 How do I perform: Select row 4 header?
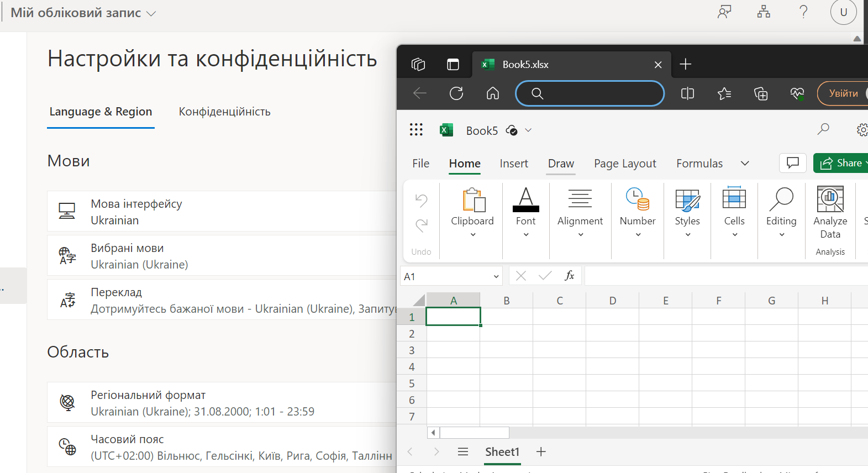point(412,366)
